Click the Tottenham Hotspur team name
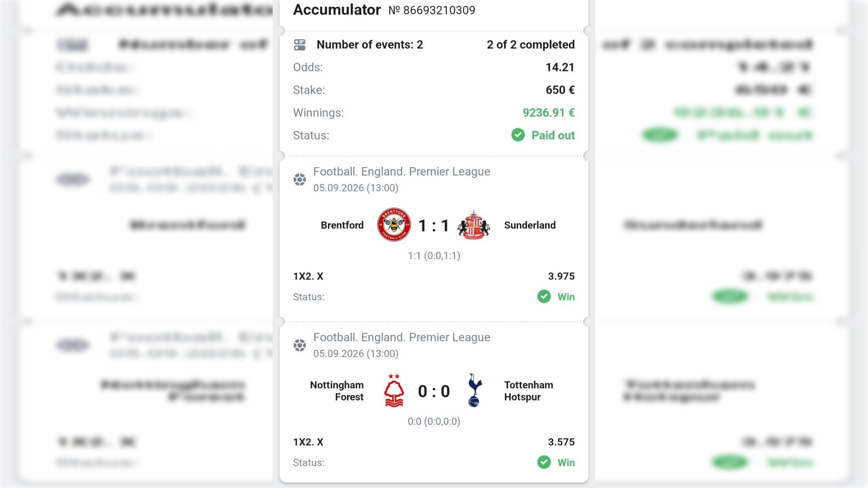The width and height of the screenshot is (868, 488). 529,391
